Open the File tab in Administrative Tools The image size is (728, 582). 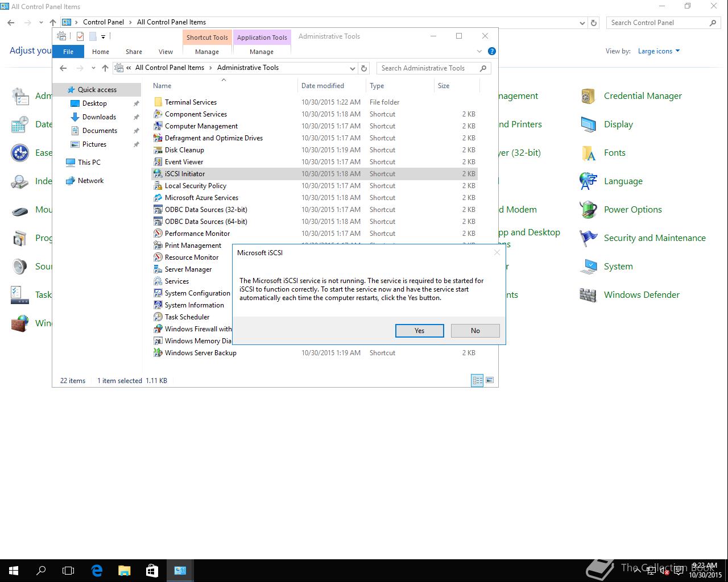[68, 52]
